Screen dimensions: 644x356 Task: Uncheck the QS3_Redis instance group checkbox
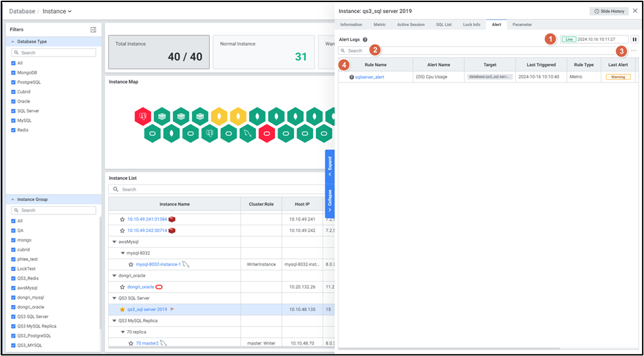14,278
